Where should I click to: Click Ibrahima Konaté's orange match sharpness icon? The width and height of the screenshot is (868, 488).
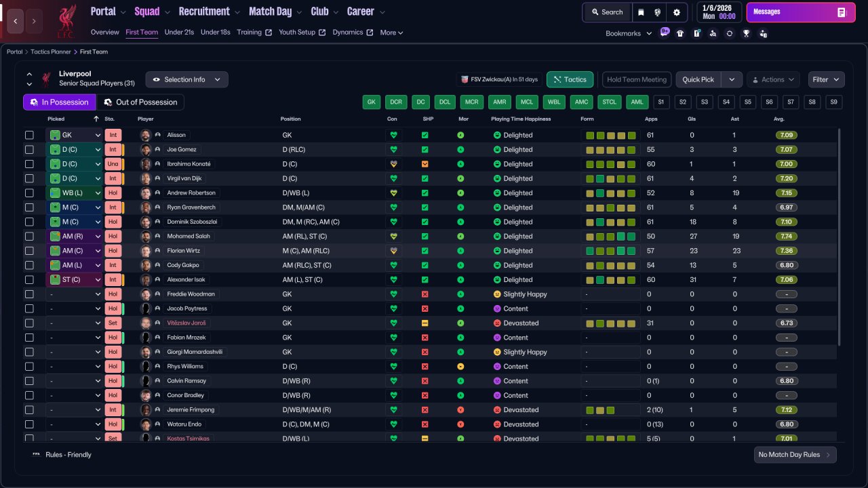pyautogui.click(x=425, y=164)
